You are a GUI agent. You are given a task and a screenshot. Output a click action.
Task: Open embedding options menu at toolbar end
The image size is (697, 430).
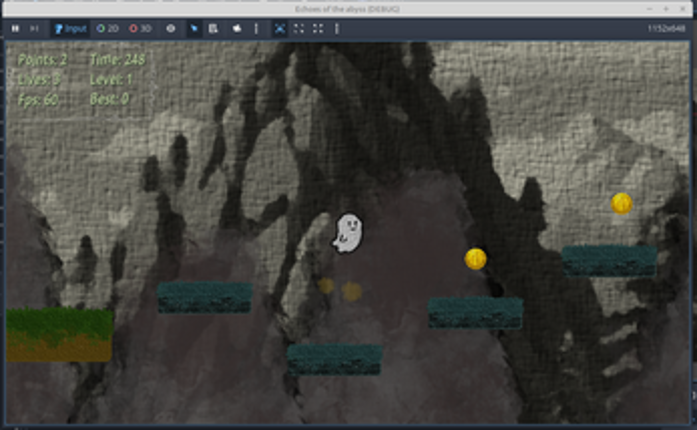pyautogui.click(x=337, y=29)
